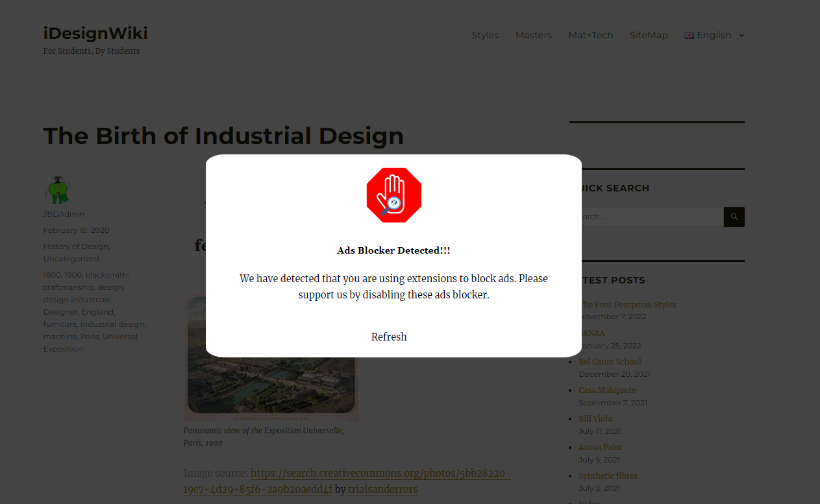Screen dimensions: 820x504
Task: Click the UK flag icon in the navbar
Action: pyautogui.click(x=689, y=36)
